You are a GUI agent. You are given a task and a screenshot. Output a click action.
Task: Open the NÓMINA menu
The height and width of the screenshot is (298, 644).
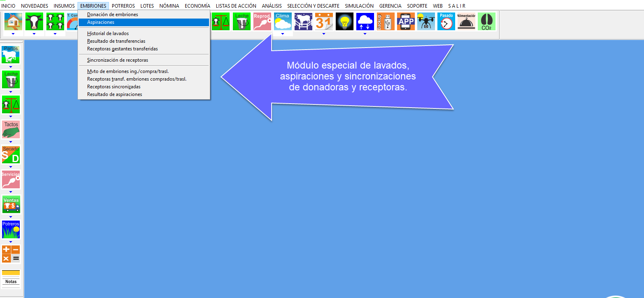169,6
